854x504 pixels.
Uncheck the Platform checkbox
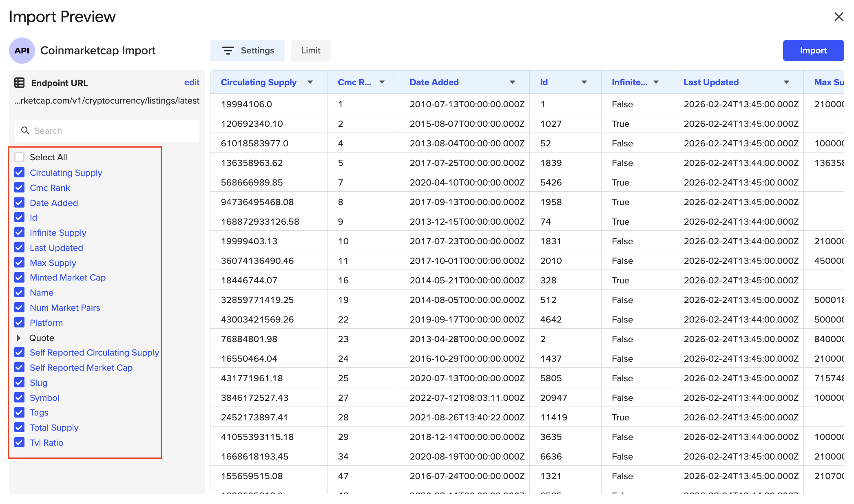point(19,323)
